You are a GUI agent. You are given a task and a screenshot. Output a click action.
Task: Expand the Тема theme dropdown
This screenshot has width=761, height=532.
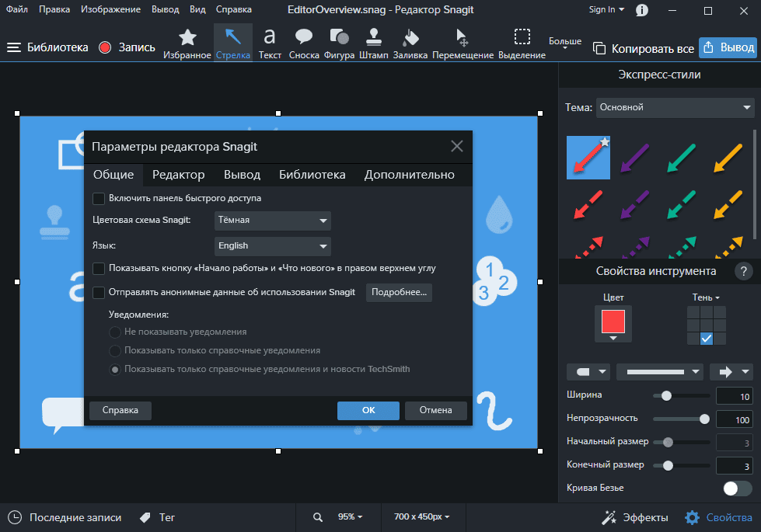pyautogui.click(x=675, y=107)
